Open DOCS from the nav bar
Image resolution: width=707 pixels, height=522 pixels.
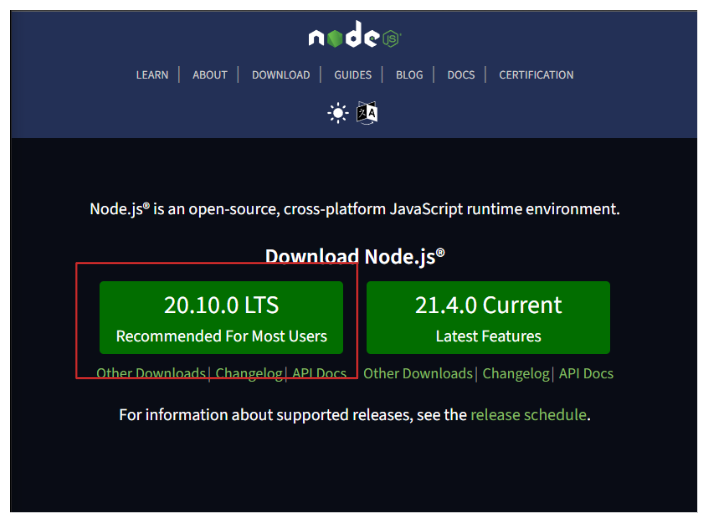[461, 75]
